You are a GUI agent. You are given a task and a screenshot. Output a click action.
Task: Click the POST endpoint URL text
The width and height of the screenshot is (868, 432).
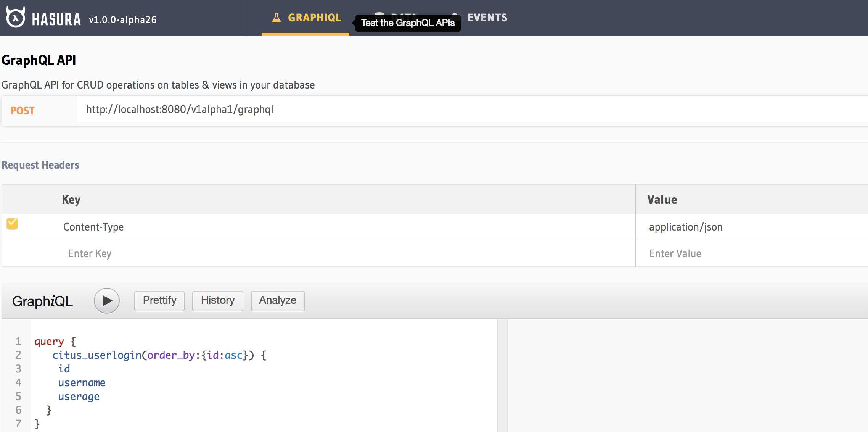click(180, 110)
